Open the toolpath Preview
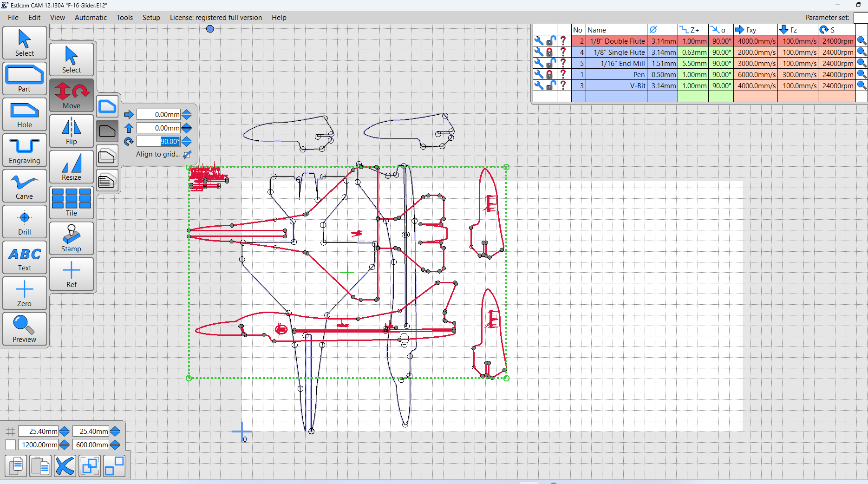The height and width of the screenshot is (484, 868). 25,329
